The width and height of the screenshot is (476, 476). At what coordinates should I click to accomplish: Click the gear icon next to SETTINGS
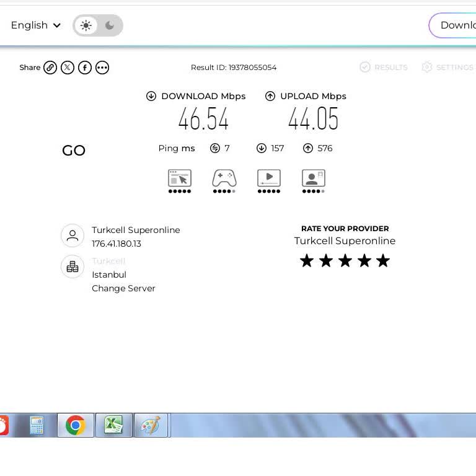pyautogui.click(x=427, y=67)
